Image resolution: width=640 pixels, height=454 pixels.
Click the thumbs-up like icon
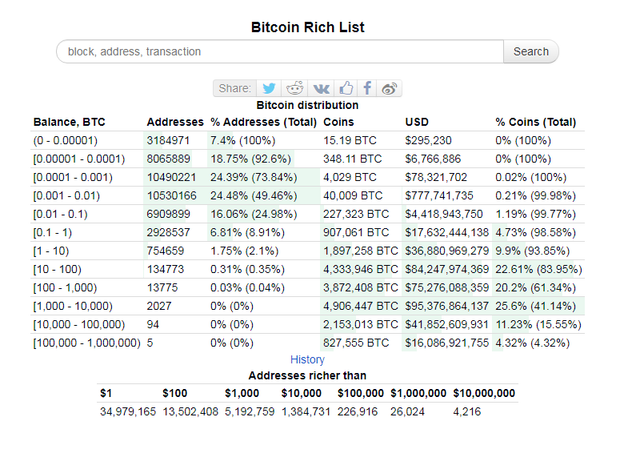(x=346, y=88)
